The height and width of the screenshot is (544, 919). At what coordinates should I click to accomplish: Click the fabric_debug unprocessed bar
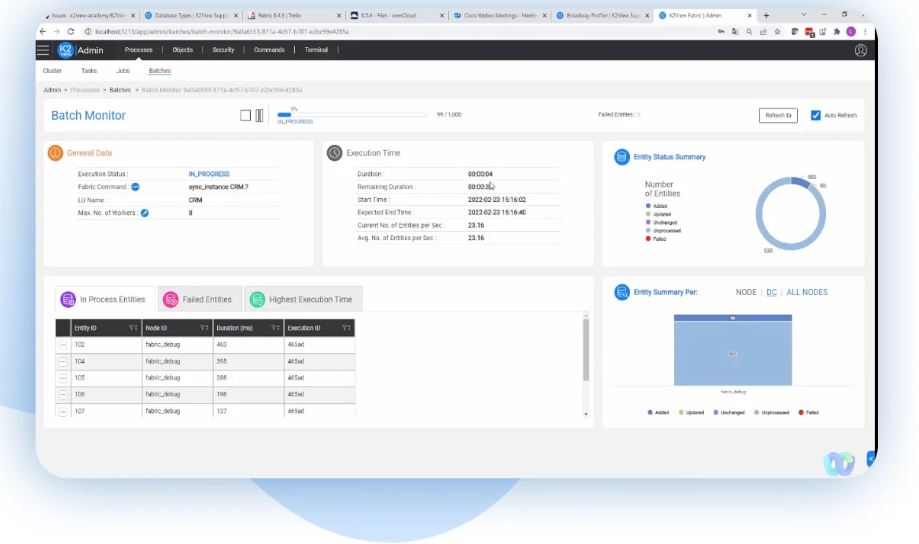click(x=733, y=353)
